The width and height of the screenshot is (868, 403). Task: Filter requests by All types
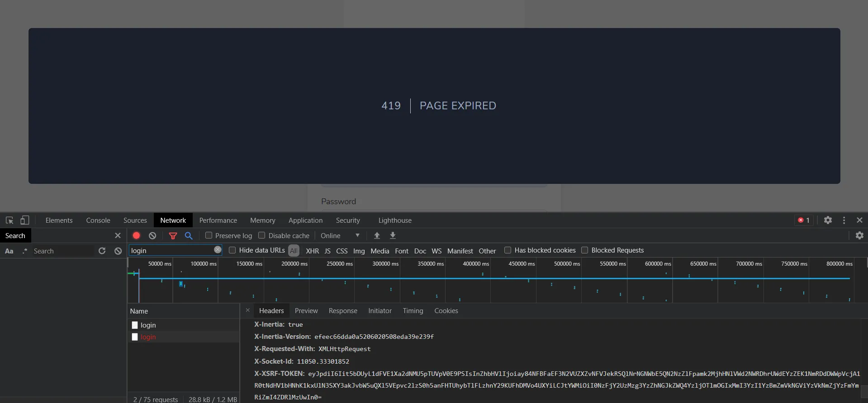point(294,251)
